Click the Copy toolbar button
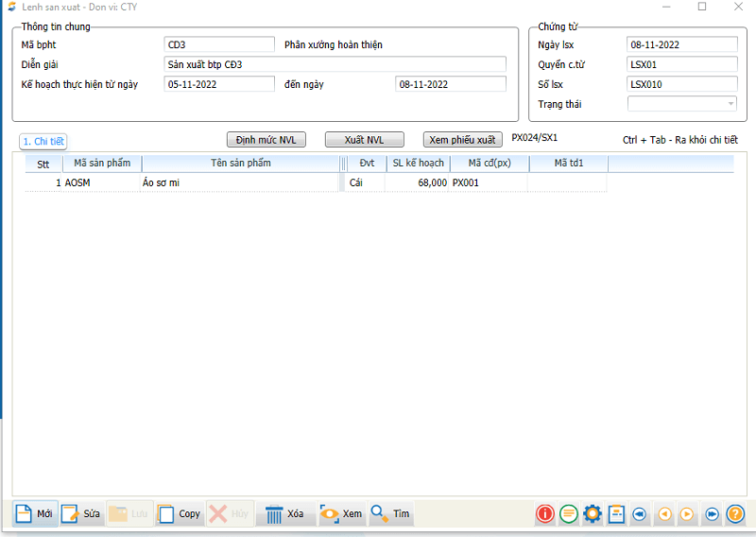This screenshot has height=537, width=756. click(180, 513)
